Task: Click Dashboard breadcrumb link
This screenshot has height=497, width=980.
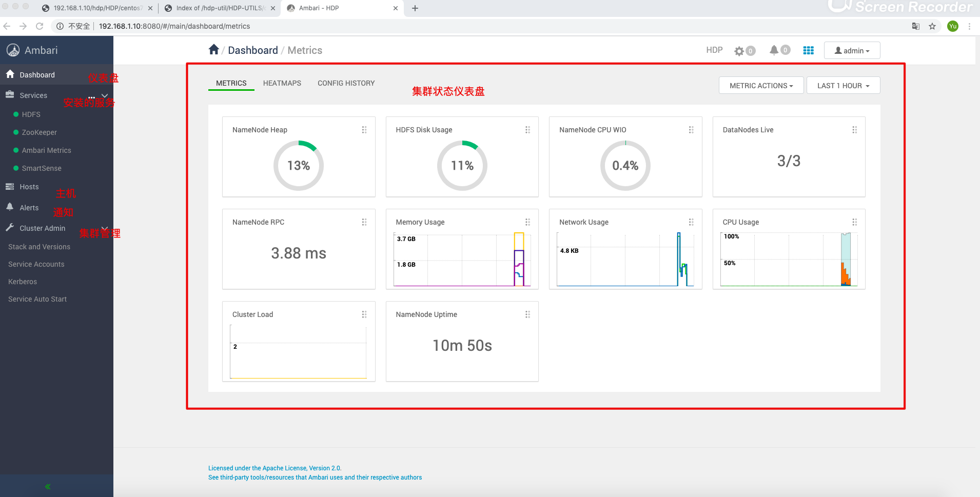Action: pyautogui.click(x=253, y=50)
